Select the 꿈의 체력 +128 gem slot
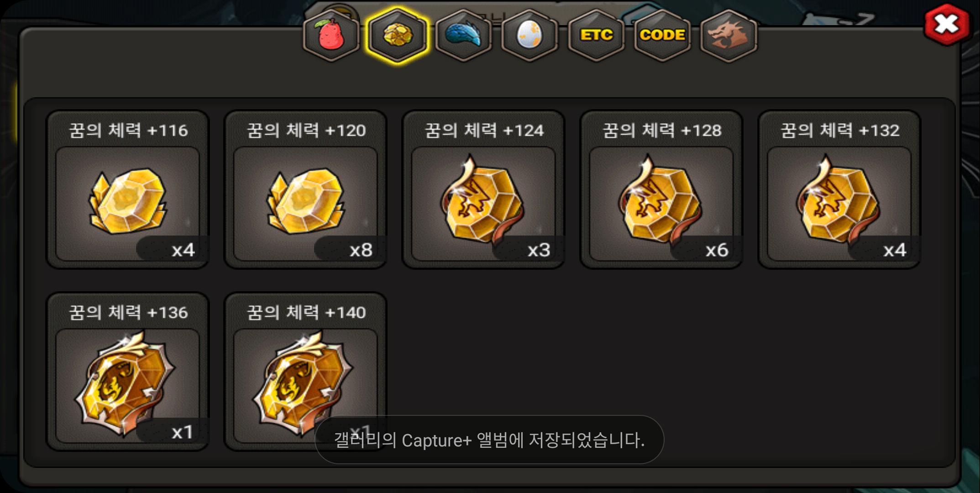 point(662,189)
